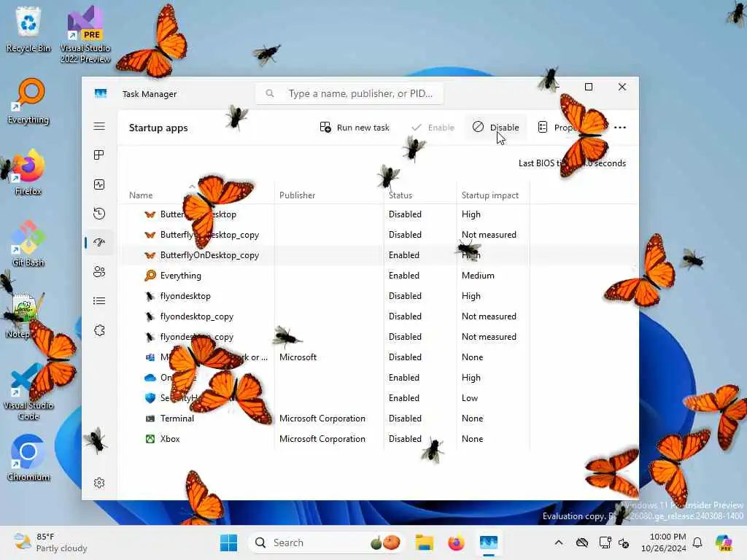747x560 pixels.
Task: Open clock showing 10:00 PM 10/26/2024
Action: (664, 542)
